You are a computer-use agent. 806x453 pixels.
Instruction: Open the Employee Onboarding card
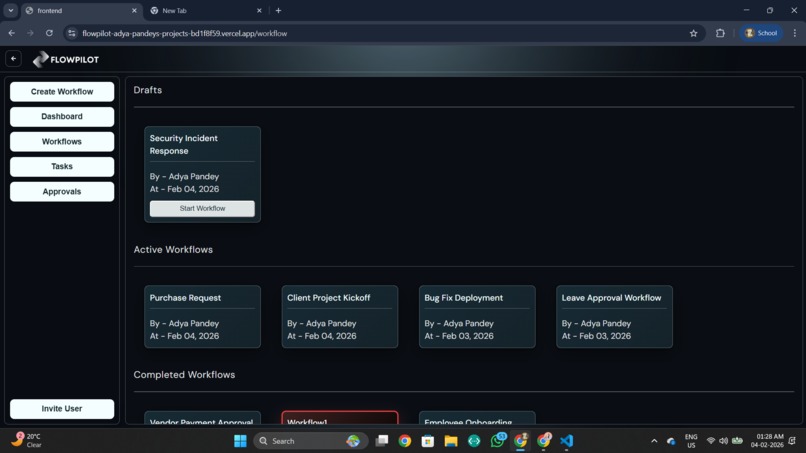pyautogui.click(x=477, y=418)
